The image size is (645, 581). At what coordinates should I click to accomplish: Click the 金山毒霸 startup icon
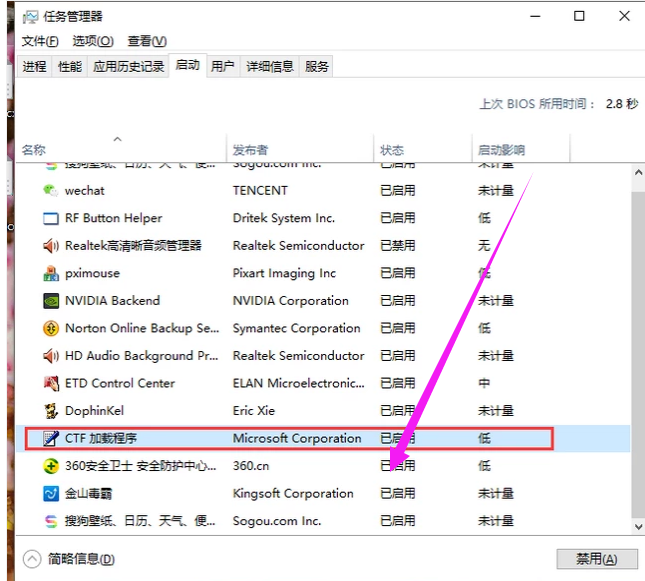[x=51, y=493]
